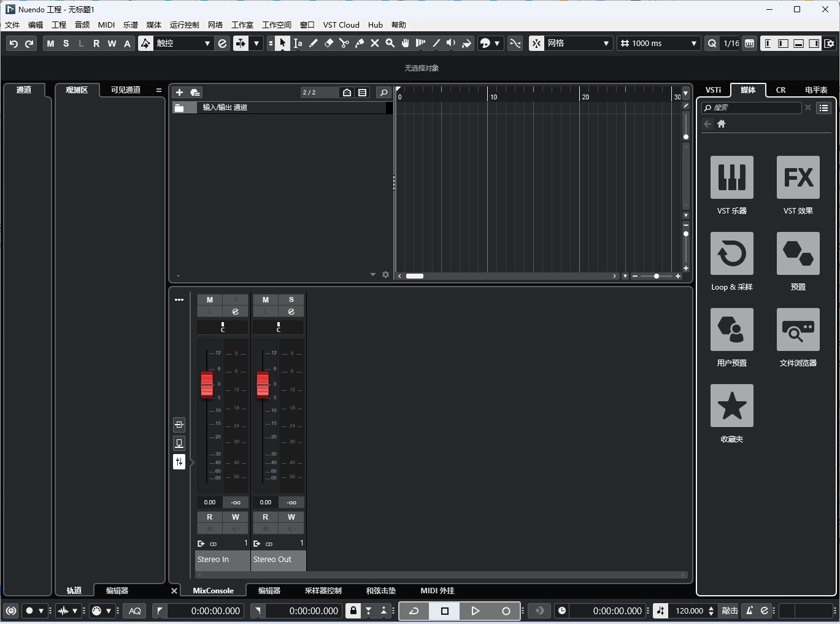Toggle the metronome click 敲击 button

coord(730,611)
